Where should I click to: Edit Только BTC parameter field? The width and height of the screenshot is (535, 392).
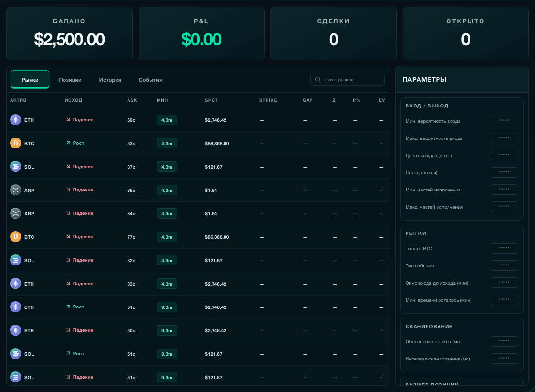pos(504,248)
